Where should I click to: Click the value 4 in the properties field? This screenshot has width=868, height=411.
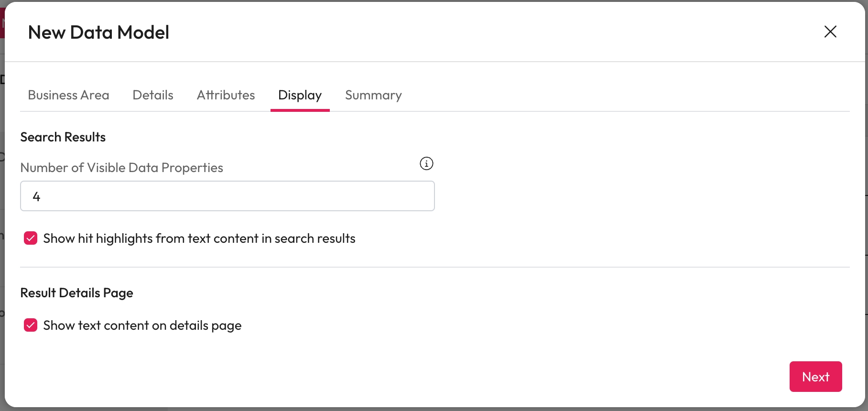36,196
